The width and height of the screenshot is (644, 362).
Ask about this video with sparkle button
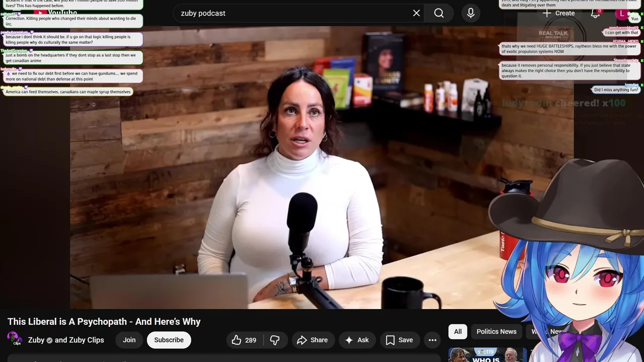(357, 340)
